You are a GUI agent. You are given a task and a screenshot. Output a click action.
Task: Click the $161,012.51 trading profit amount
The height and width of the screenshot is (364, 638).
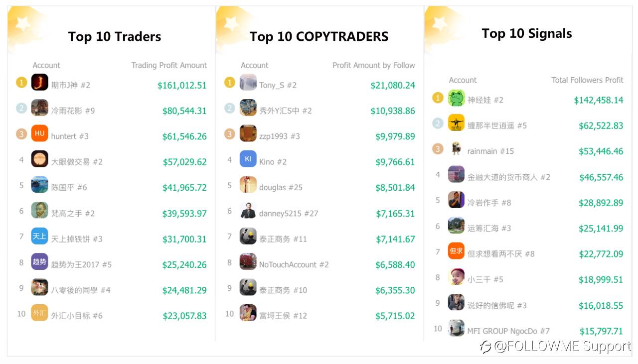point(182,85)
